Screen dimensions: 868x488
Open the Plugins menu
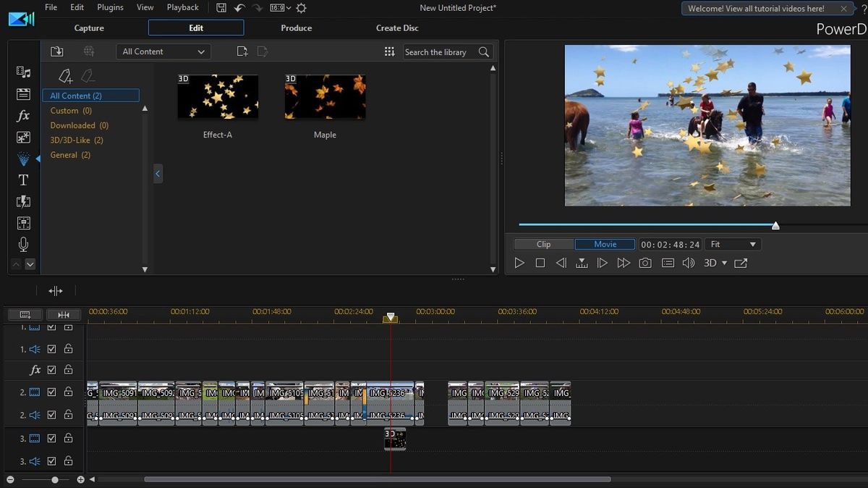pyautogui.click(x=110, y=7)
